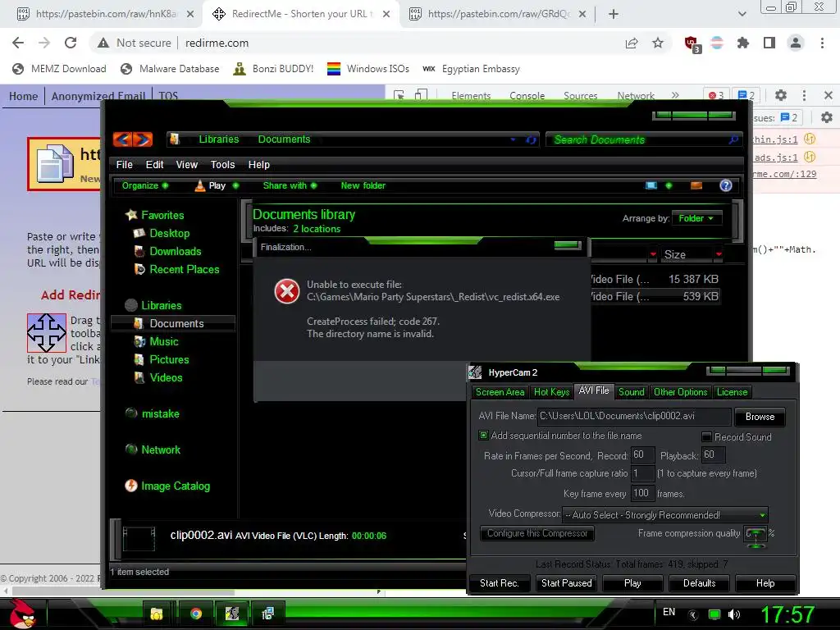This screenshot has width=840, height=630.
Task: Click the refresh icon in Explorer address bar
Action: tap(531, 139)
